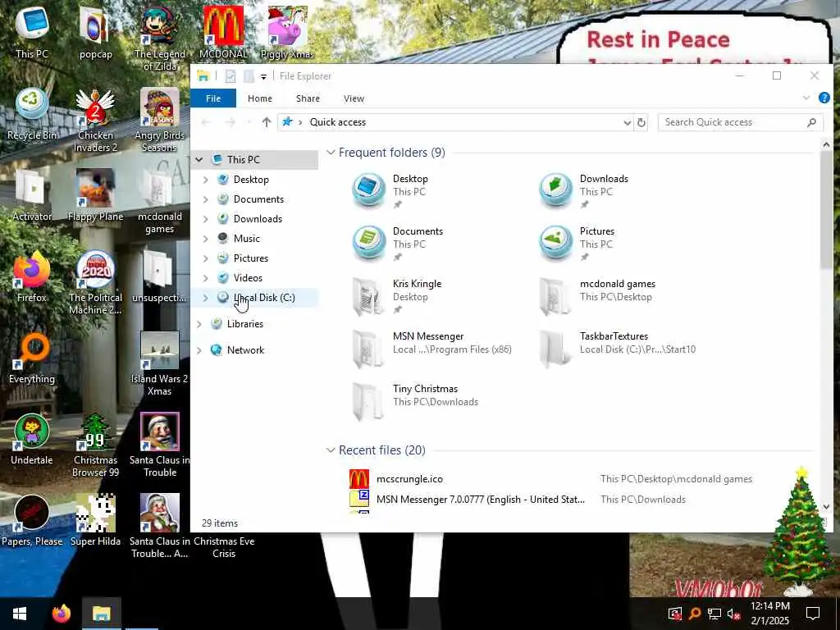Image resolution: width=840 pixels, height=630 pixels.
Task: Click the refresh button in address bar
Action: coord(641,123)
